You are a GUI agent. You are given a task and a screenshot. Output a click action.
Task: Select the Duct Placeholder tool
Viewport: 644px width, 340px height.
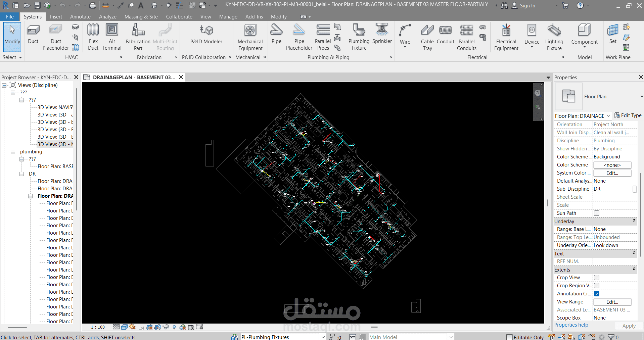[x=56, y=37]
